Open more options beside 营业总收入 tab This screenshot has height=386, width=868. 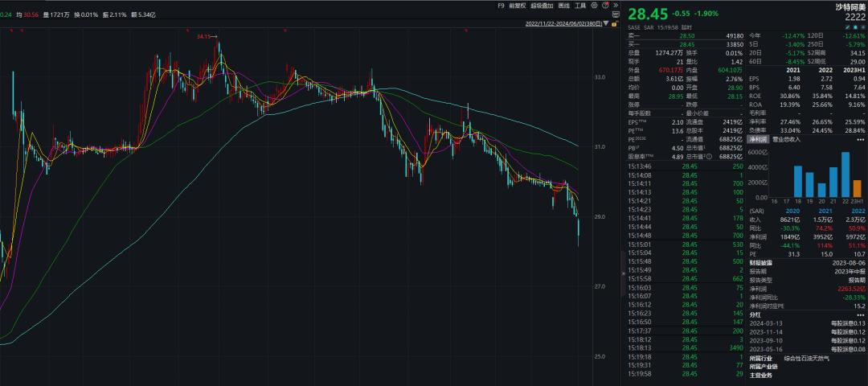(x=861, y=139)
